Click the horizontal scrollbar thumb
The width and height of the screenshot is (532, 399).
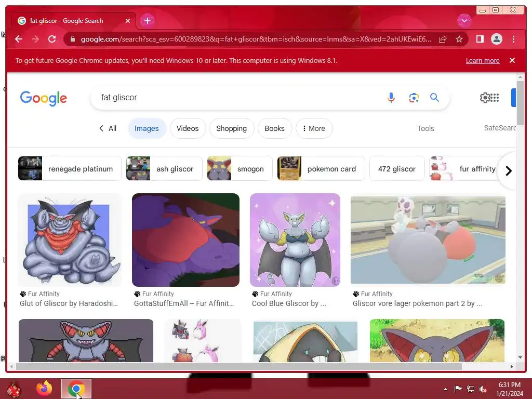click(x=239, y=366)
